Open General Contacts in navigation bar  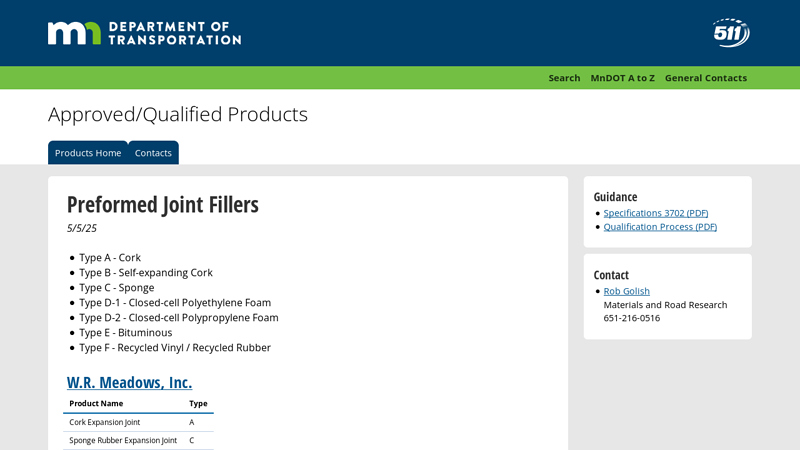click(x=705, y=78)
